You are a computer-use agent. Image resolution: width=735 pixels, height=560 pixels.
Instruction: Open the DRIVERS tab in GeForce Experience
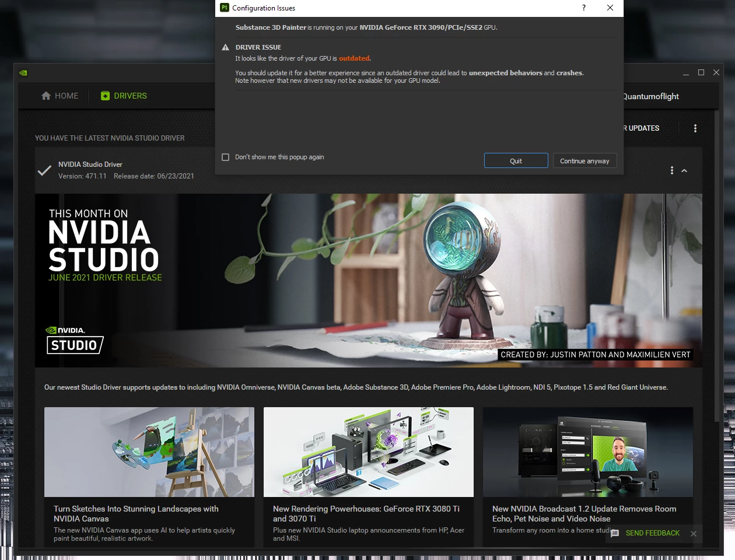click(124, 96)
